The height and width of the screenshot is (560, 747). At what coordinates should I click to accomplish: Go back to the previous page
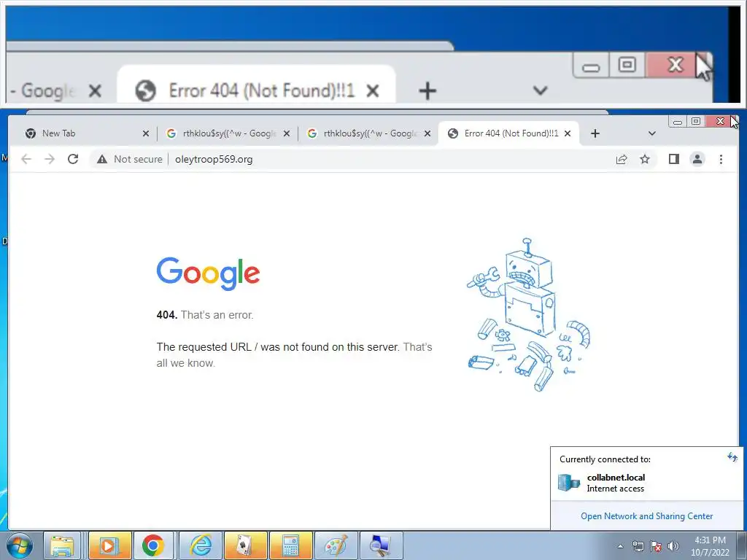26,159
